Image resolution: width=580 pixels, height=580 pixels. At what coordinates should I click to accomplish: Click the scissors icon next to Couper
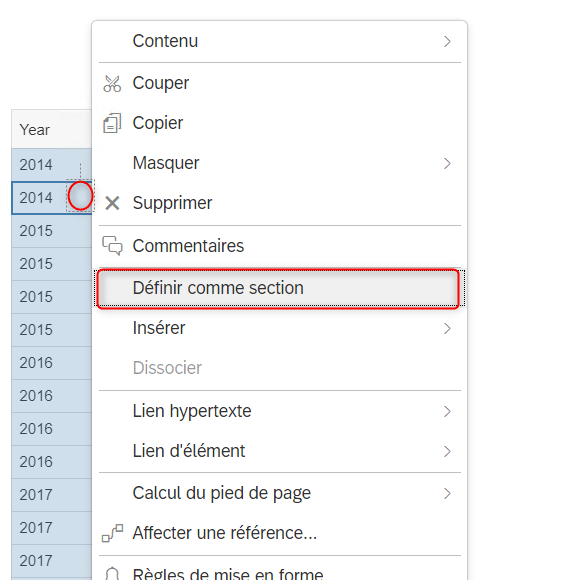(112, 84)
